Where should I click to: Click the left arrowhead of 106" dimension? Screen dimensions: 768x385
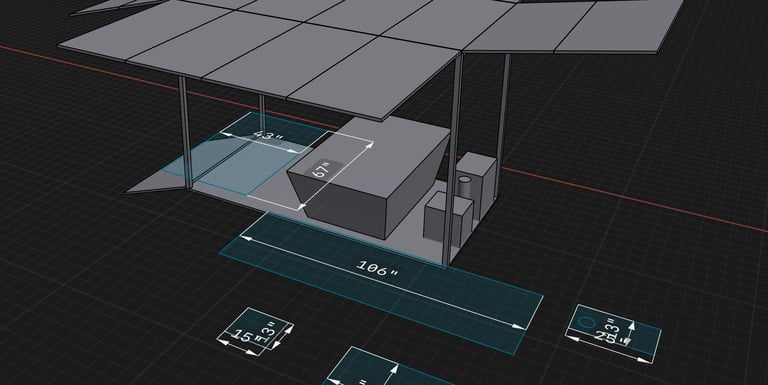pos(246,239)
